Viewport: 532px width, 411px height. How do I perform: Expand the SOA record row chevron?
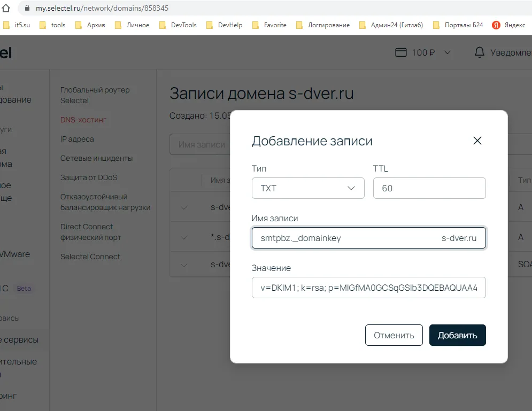click(x=183, y=265)
